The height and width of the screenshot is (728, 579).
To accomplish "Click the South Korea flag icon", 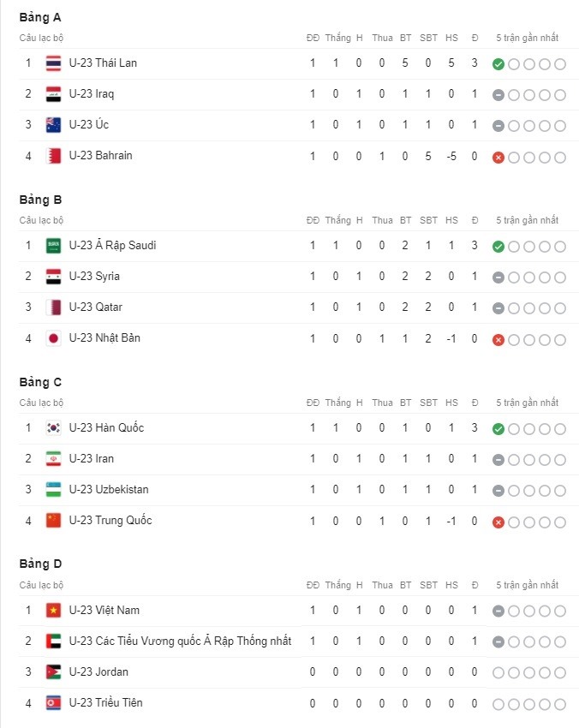I will [53, 428].
